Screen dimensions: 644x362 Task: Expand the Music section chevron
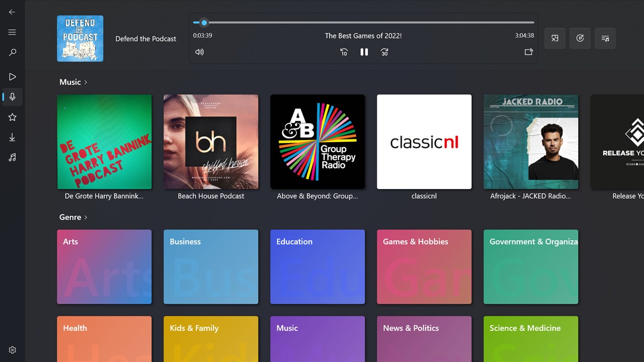86,82
